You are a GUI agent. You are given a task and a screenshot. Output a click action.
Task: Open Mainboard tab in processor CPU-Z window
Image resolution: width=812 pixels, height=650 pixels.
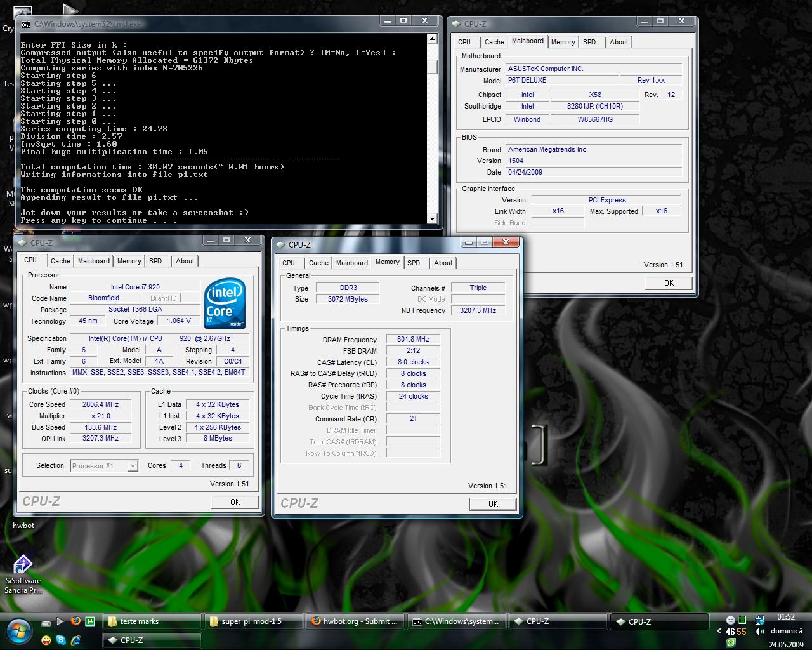(94, 261)
